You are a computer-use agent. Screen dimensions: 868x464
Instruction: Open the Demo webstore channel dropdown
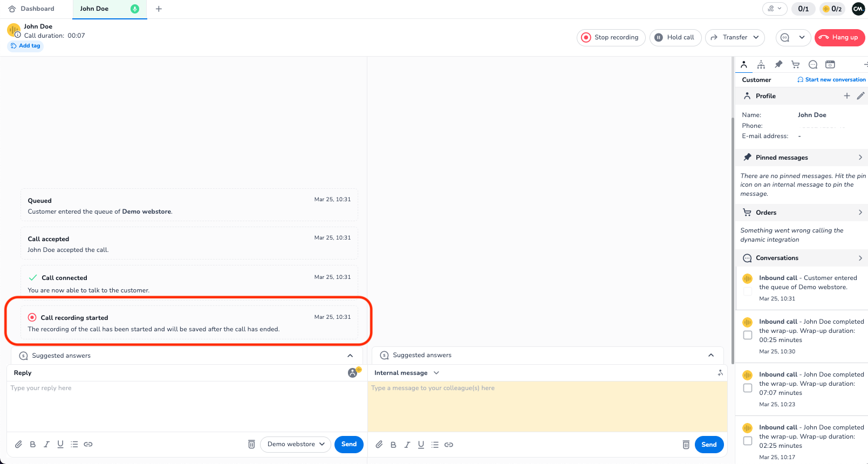pos(296,444)
